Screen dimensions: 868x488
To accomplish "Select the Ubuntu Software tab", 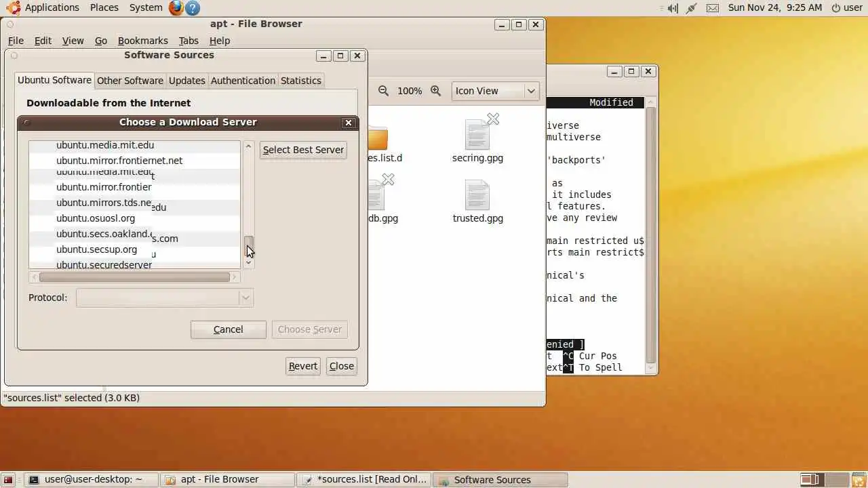I will [54, 80].
